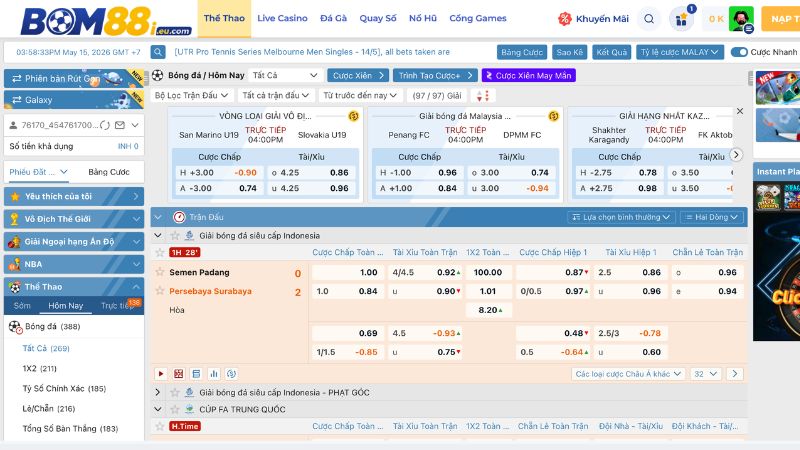800x450 pixels.
Task: Select the Thể Thao top tab
Action: (224, 18)
